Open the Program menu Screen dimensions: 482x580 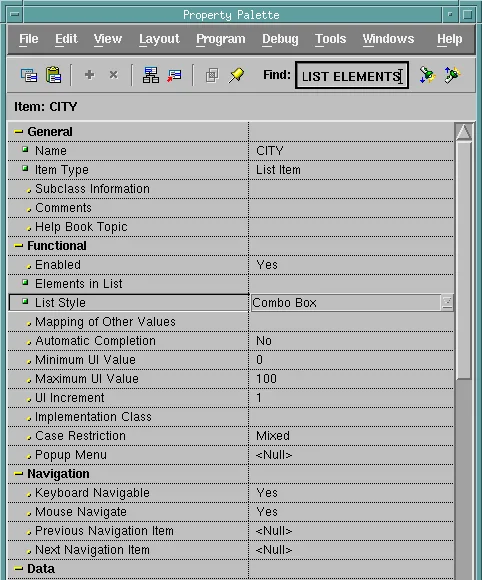pyautogui.click(x=220, y=39)
